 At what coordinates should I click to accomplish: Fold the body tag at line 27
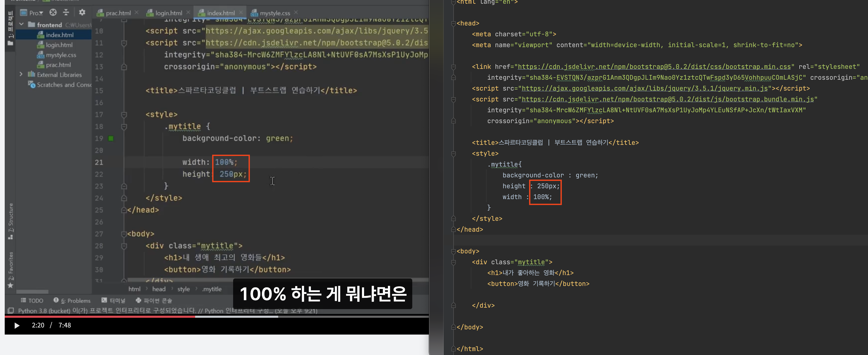tap(124, 234)
